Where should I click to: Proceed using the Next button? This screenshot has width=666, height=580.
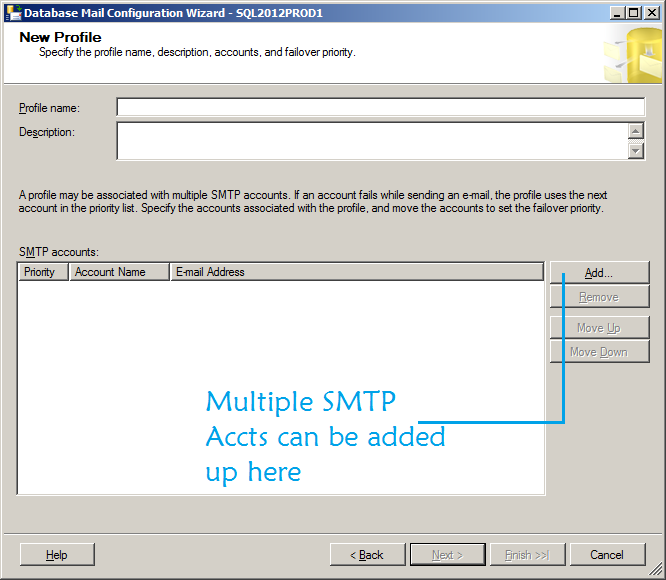click(x=447, y=555)
